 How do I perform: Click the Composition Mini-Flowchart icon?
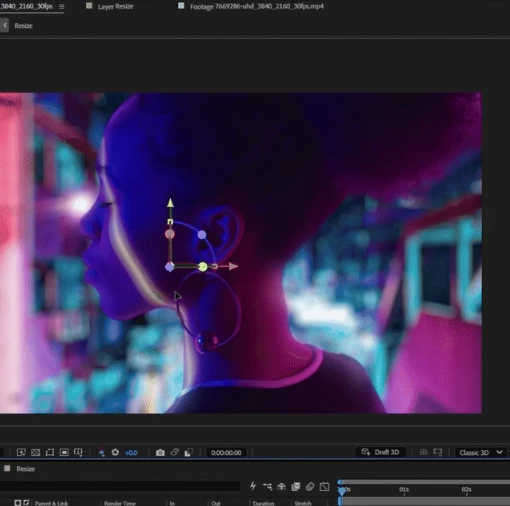(267, 487)
